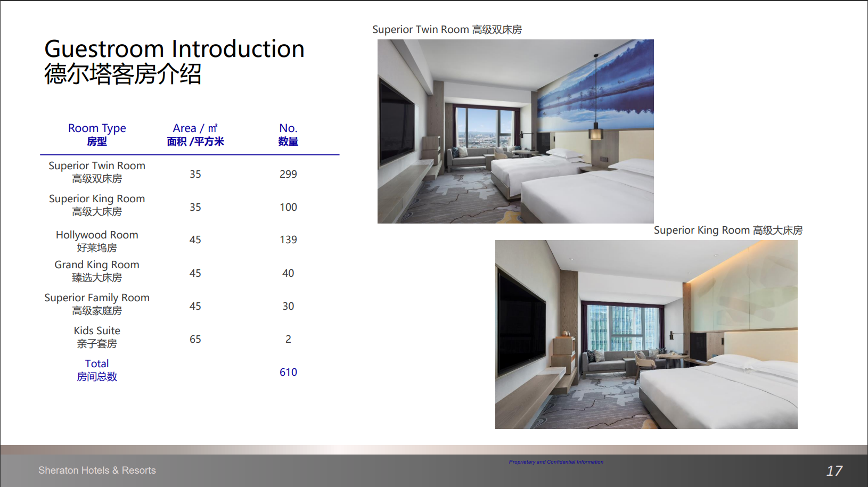This screenshot has width=868, height=487.
Task: Click the total room count 610
Action: pos(288,372)
